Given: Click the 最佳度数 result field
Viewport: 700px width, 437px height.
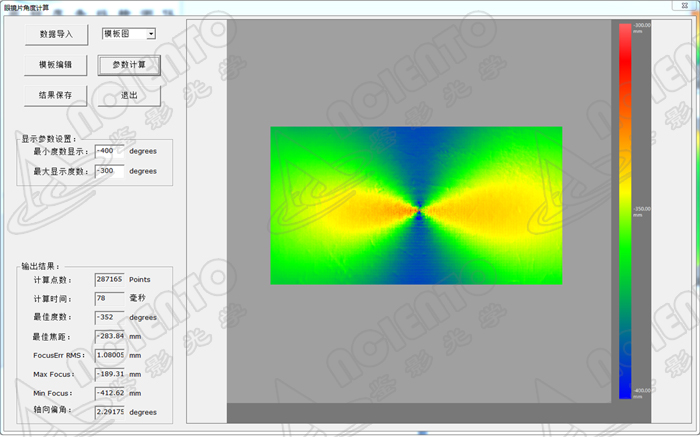Looking at the screenshot, I should 108,317.
